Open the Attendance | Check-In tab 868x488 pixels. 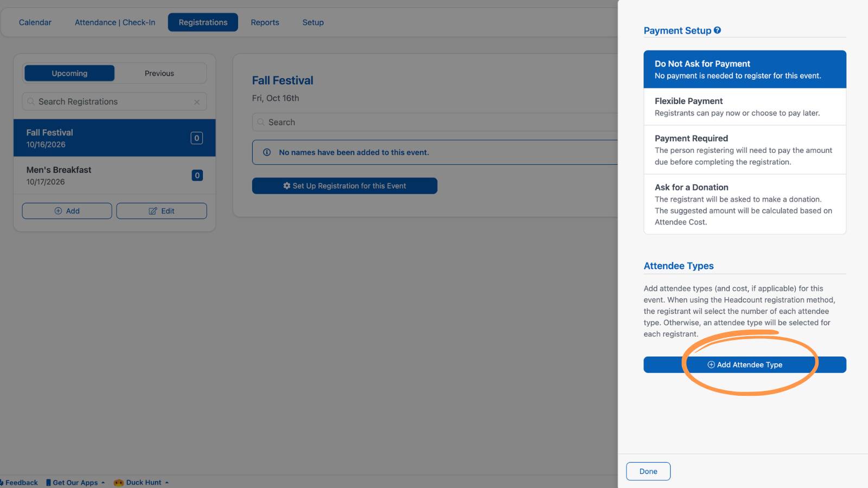tap(115, 22)
